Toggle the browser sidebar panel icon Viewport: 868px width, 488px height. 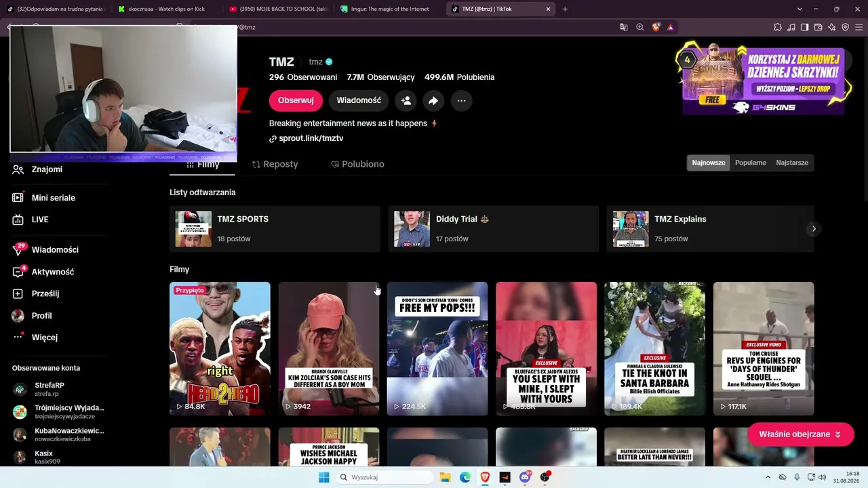tap(805, 27)
